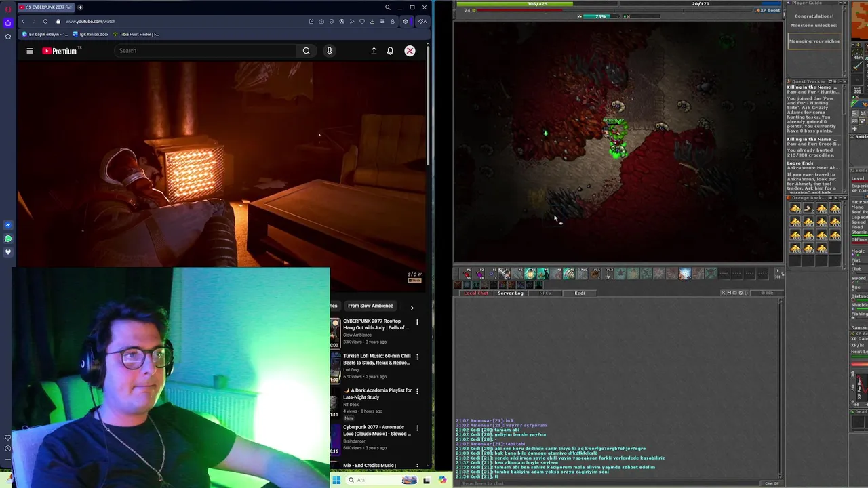Toggle the Chat Off button in the game
This screenshot has height=488, width=868.
click(772, 483)
